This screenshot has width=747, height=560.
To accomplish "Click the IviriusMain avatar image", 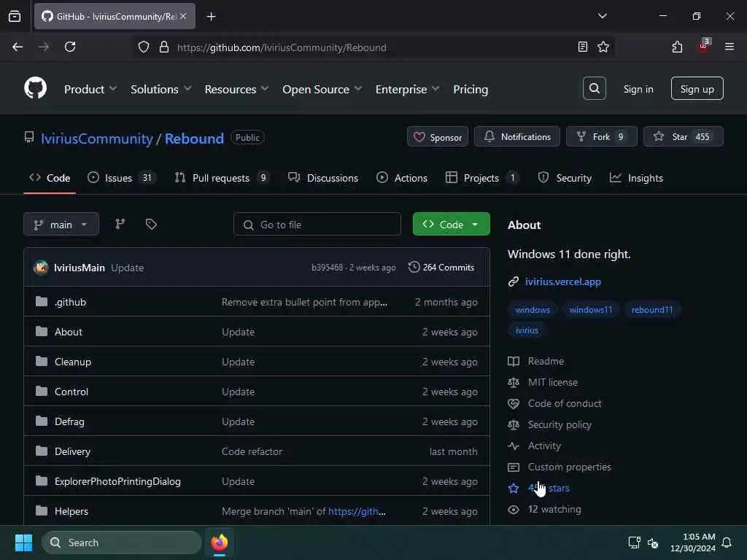I will pos(41,268).
